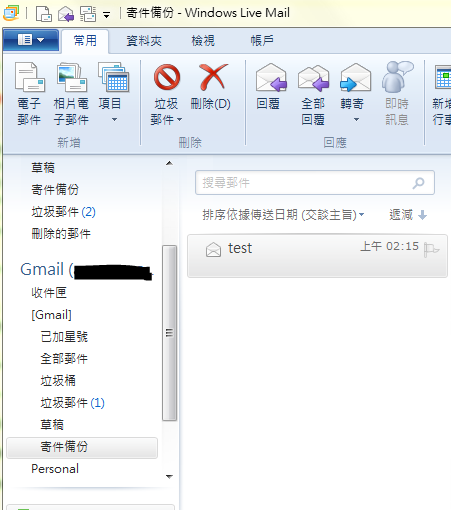Click the folder pane scrollbar thumb
Viewport: 451px width, 510px height.
click(x=169, y=333)
